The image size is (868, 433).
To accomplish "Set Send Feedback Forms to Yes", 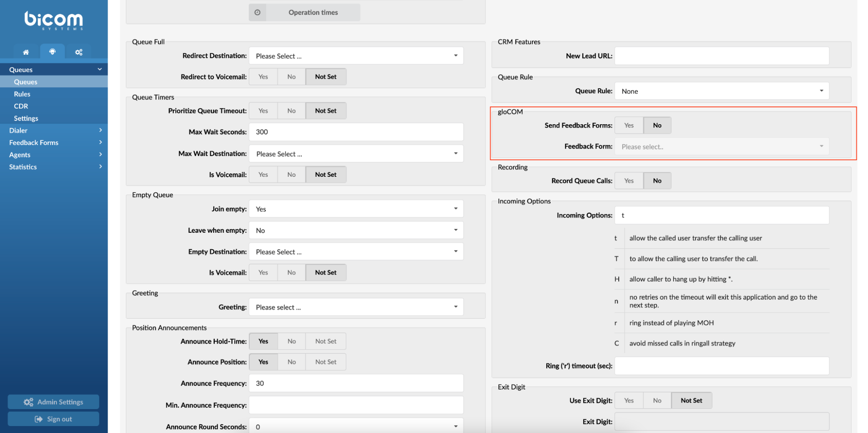I will 629,126.
